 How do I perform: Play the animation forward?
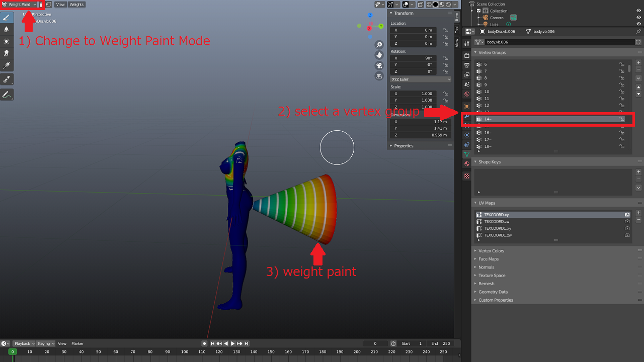(x=233, y=343)
